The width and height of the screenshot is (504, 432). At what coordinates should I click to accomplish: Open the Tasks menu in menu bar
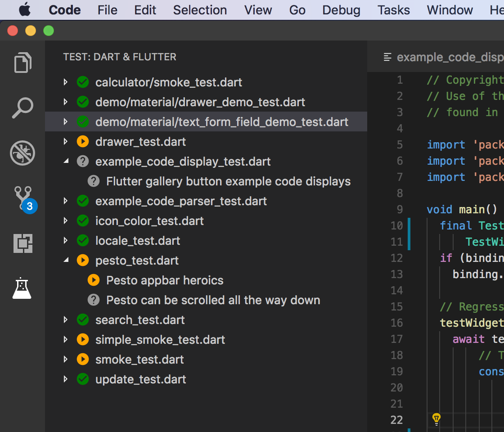(x=393, y=10)
